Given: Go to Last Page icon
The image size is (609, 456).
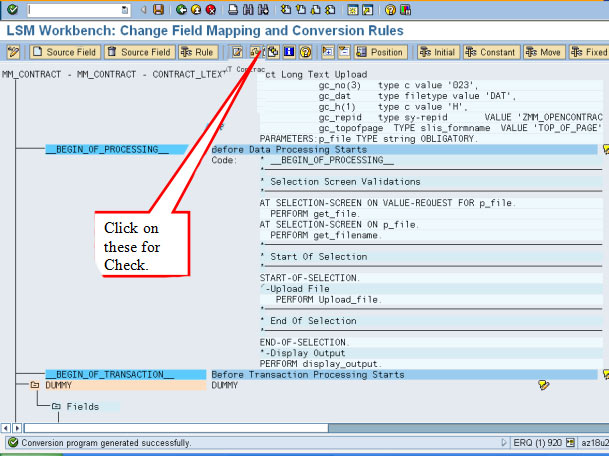Looking at the screenshot, I should [330, 9].
